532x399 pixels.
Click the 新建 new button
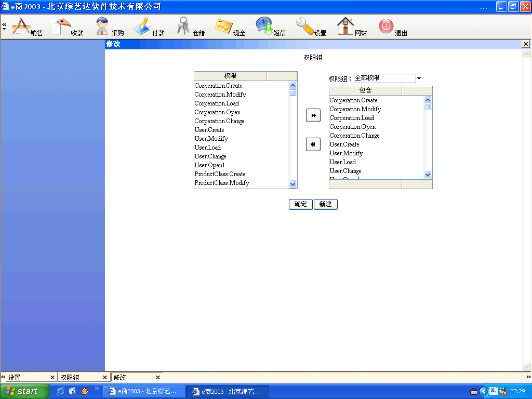[326, 204]
